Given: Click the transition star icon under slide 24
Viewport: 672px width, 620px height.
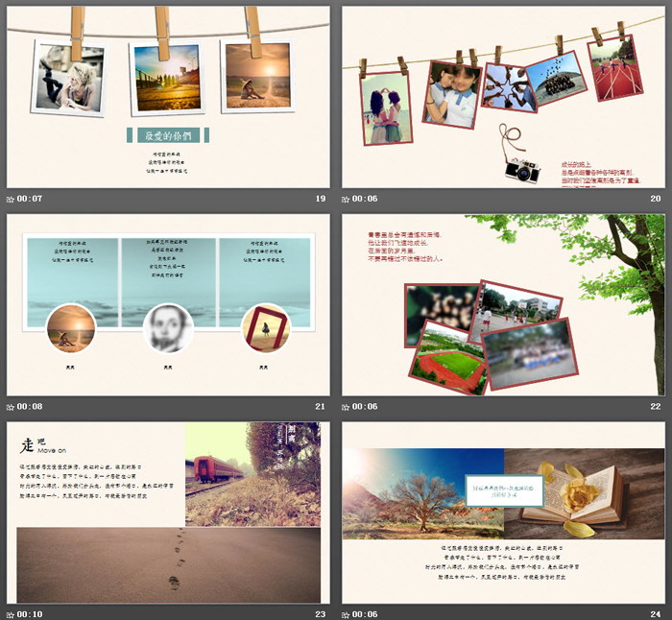Looking at the screenshot, I should (x=346, y=615).
